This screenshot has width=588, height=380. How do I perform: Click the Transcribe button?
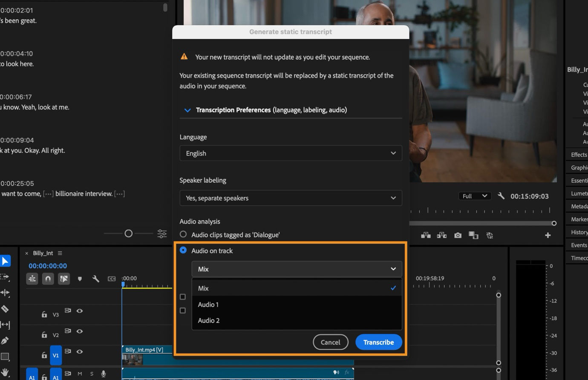pyautogui.click(x=378, y=342)
